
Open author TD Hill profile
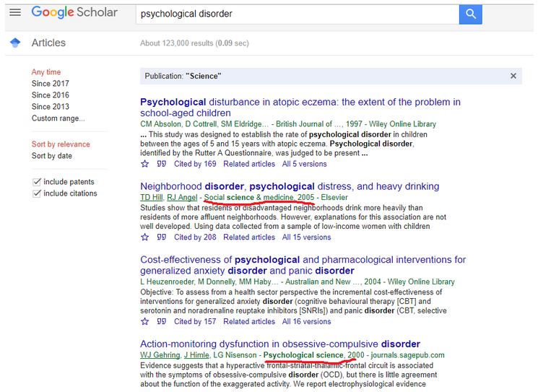152,198
